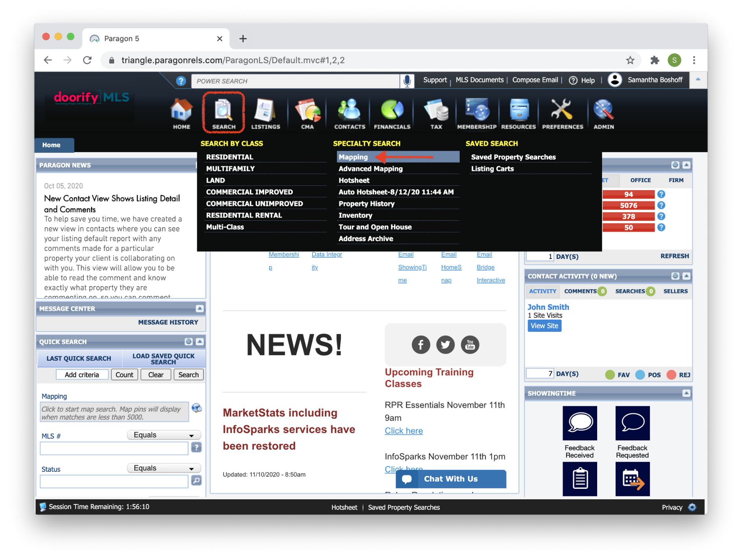Open the browser extensions puzzle icon

pyautogui.click(x=654, y=60)
